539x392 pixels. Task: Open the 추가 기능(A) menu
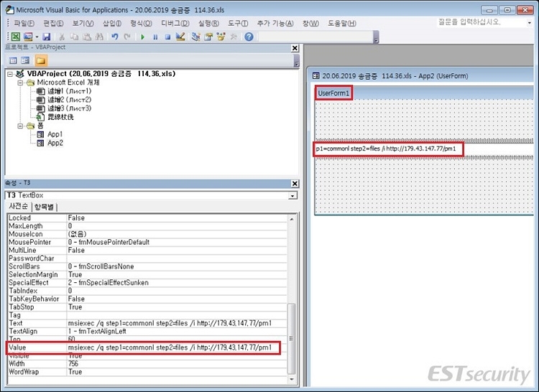[275, 24]
